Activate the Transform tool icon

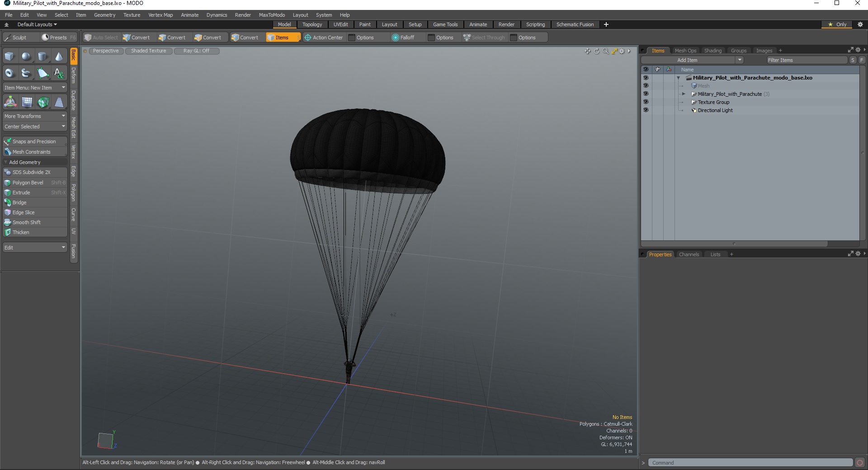(10, 102)
